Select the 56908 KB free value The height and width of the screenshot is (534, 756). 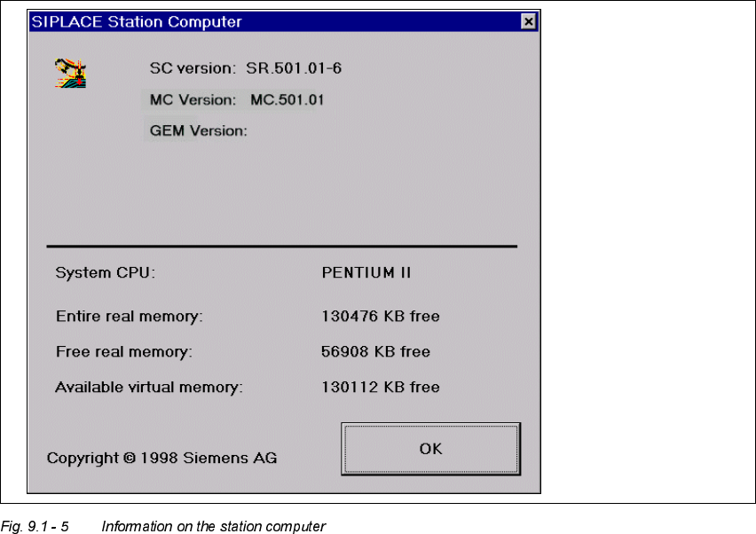click(x=375, y=352)
